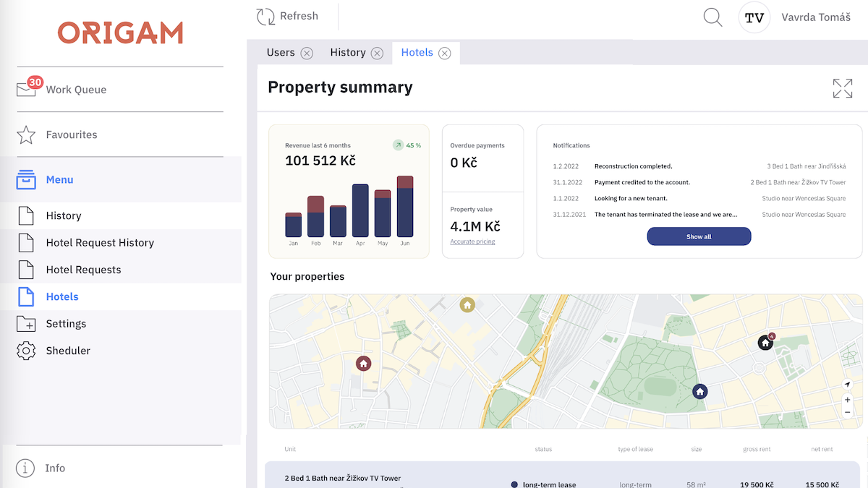
Task: Open search with magnifier icon
Action: 712,17
